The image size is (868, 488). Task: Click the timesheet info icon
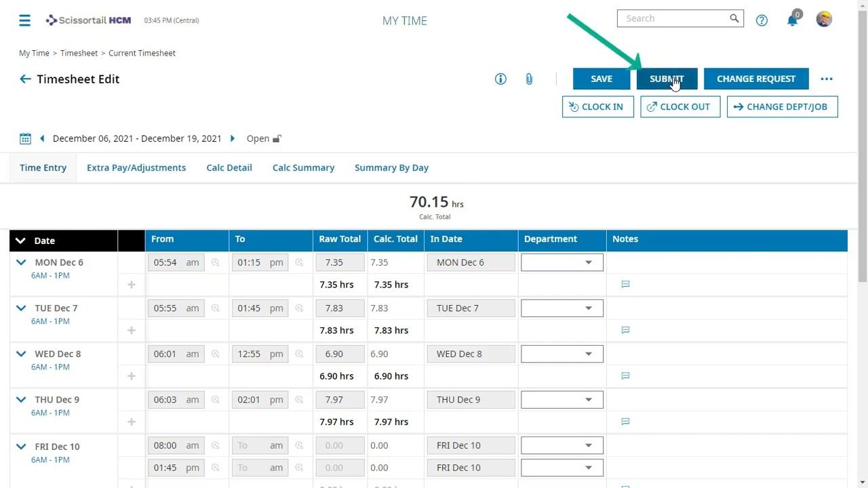[500, 79]
